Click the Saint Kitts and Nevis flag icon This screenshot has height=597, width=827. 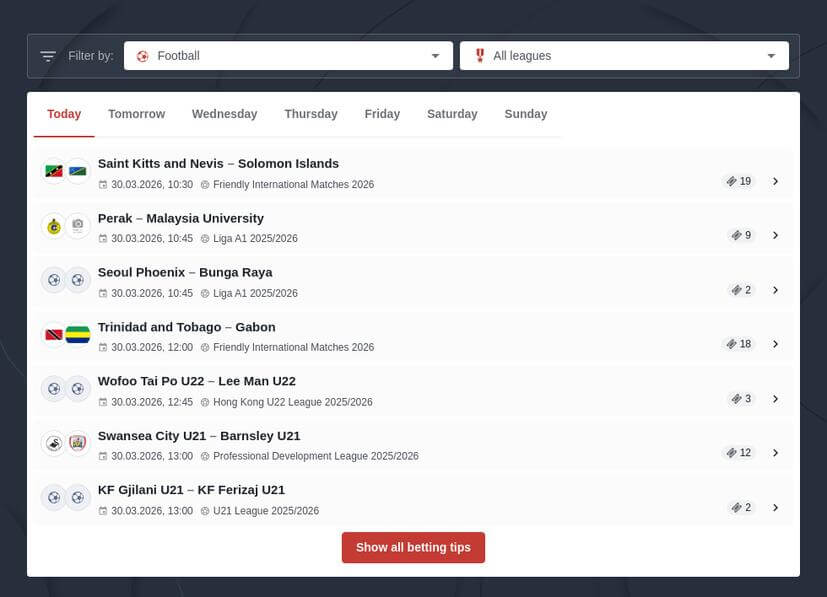[54, 172]
